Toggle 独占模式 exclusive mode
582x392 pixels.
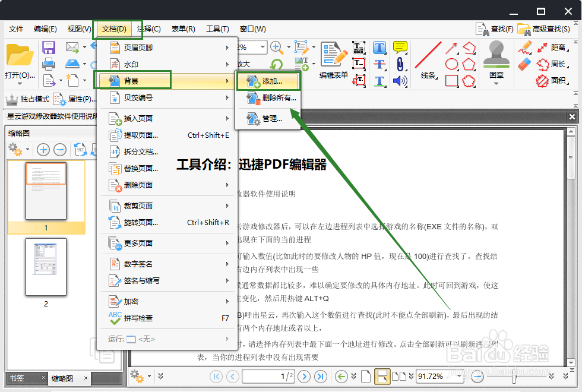point(28,99)
